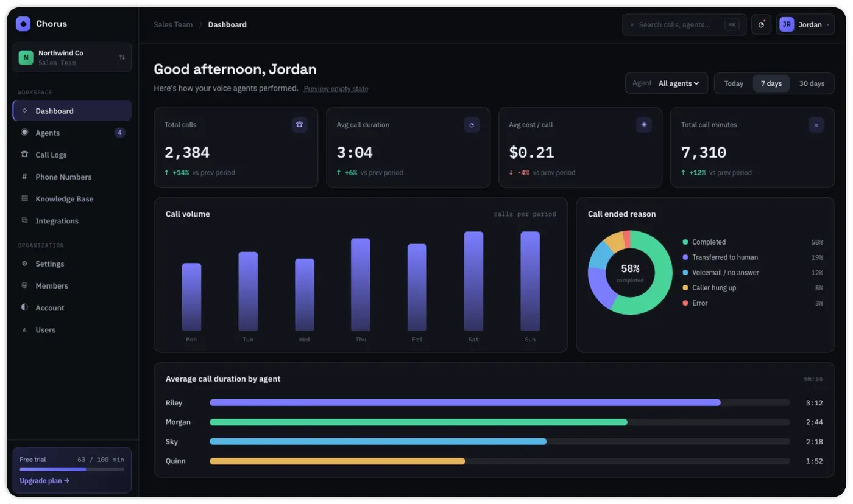Open notifications icon beside the search box
This screenshot has width=853, height=504.
pos(761,24)
